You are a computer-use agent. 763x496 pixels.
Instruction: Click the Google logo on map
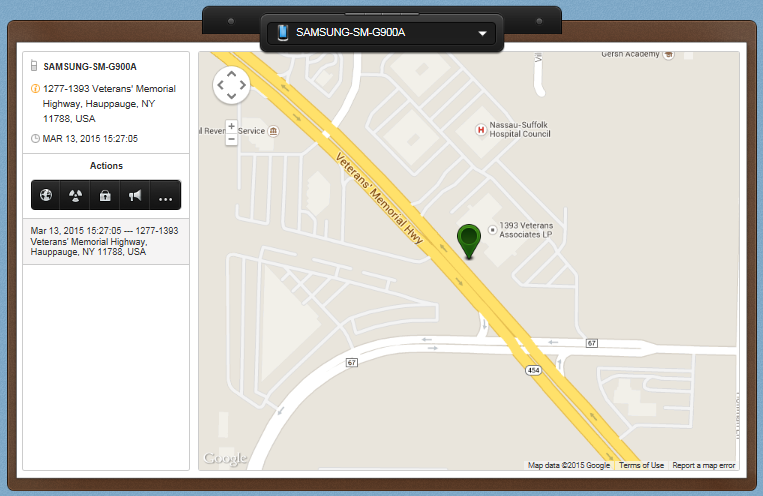(x=225, y=458)
